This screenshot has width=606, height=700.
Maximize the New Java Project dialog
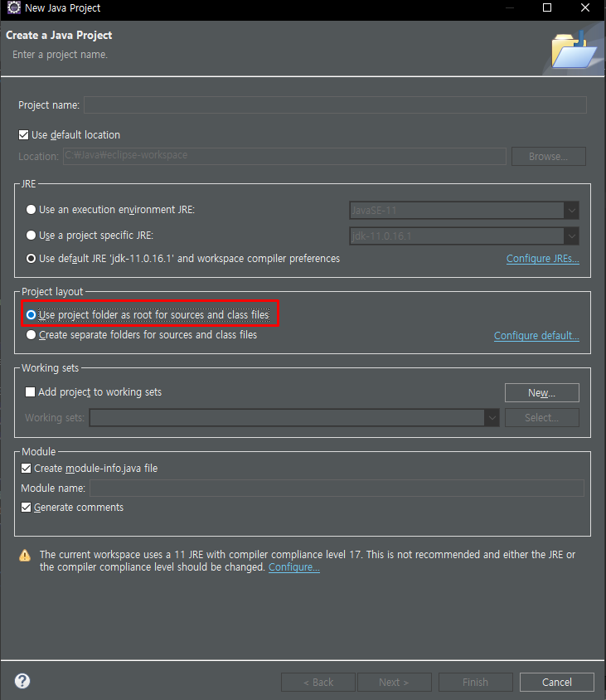(x=547, y=7)
